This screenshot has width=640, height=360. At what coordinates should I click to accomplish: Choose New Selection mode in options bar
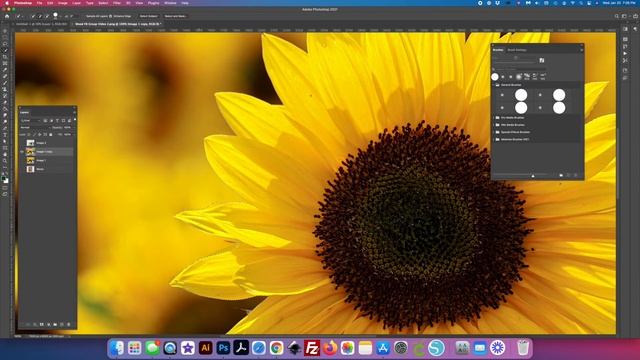click(33, 16)
